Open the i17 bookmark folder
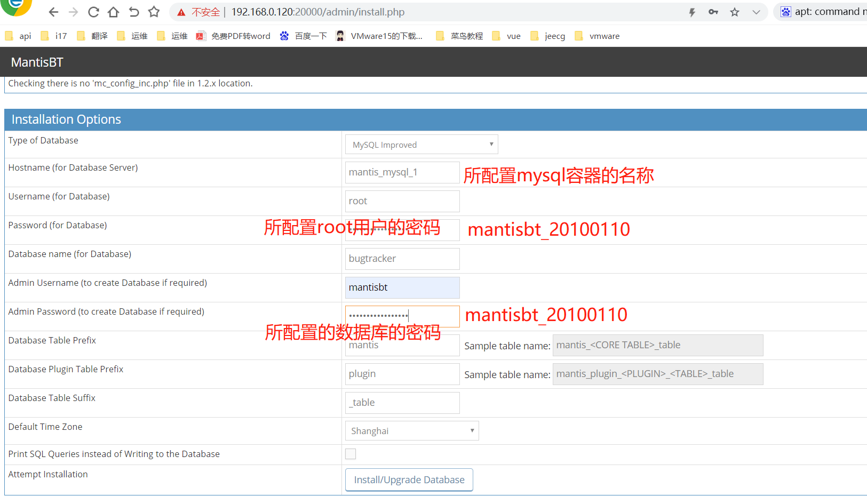Viewport: 867px width, 504px height. click(x=54, y=36)
